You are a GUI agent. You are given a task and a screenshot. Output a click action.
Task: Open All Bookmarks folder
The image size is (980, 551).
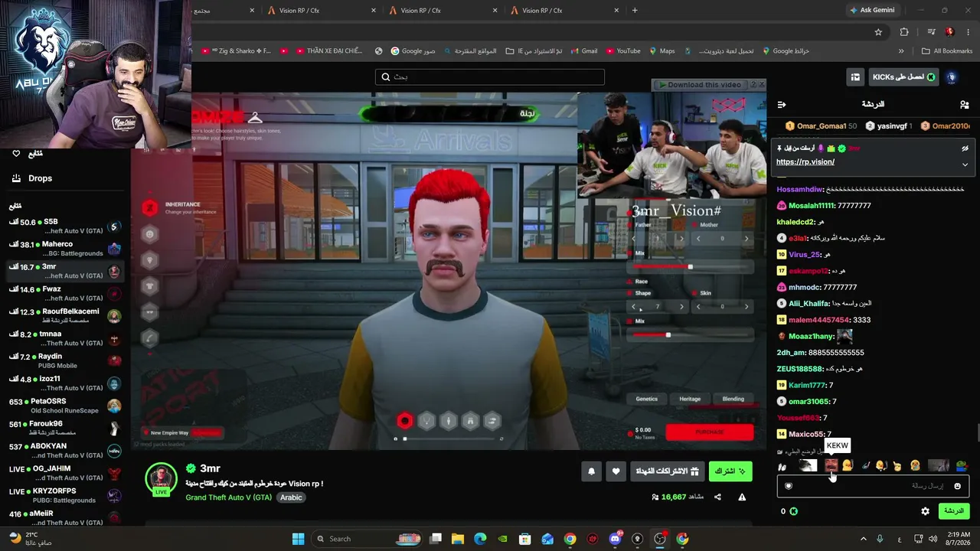point(947,51)
